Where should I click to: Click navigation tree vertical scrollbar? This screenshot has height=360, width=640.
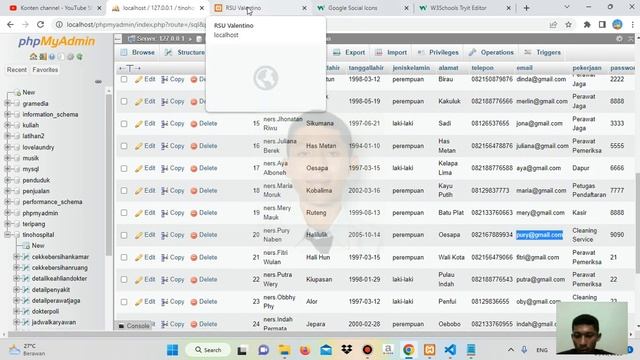coord(109,173)
